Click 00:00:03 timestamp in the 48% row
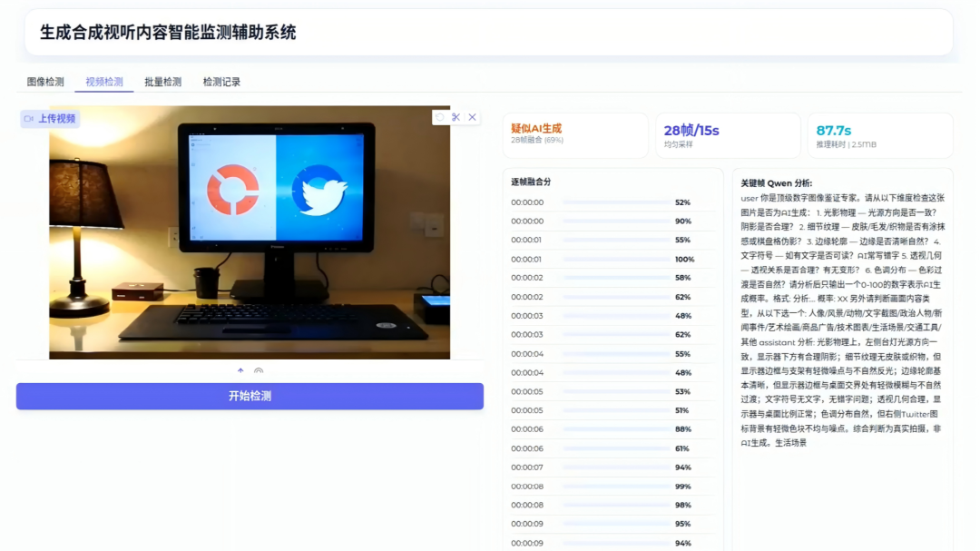This screenshot has width=980, height=551. click(x=527, y=316)
